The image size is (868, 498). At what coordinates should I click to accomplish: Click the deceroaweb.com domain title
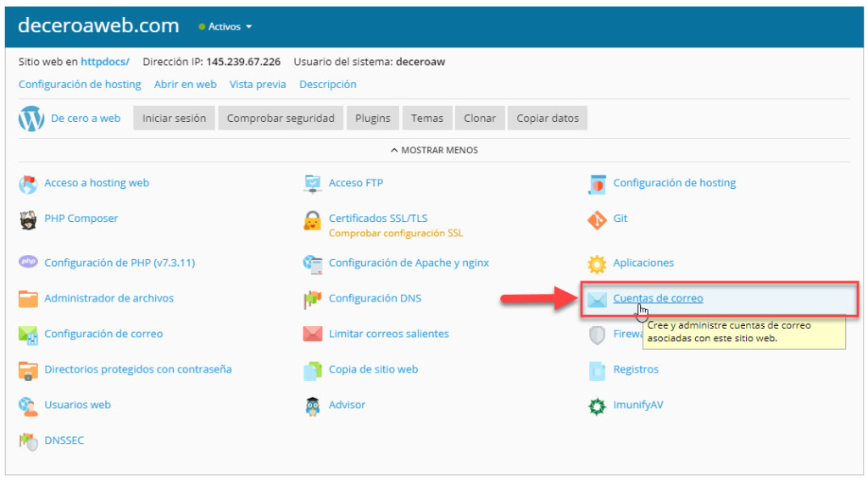pyautogui.click(x=98, y=25)
